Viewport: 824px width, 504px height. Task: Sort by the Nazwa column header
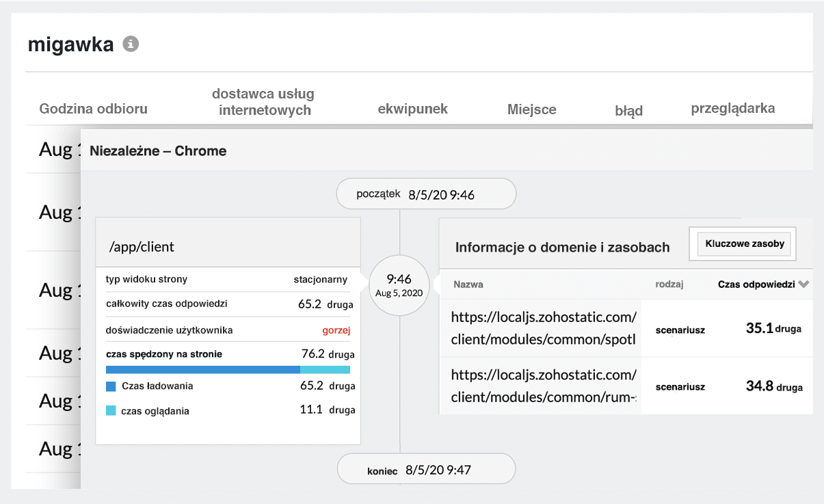point(468,284)
